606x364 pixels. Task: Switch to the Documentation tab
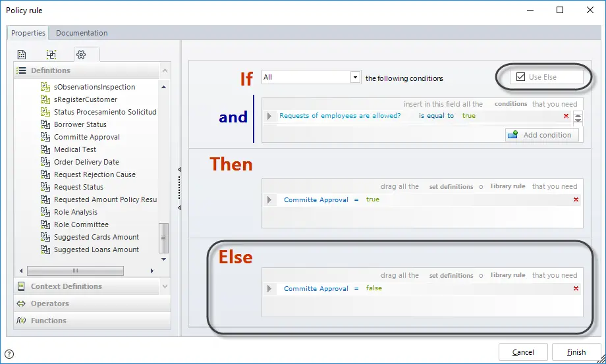click(x=82, y=33)
